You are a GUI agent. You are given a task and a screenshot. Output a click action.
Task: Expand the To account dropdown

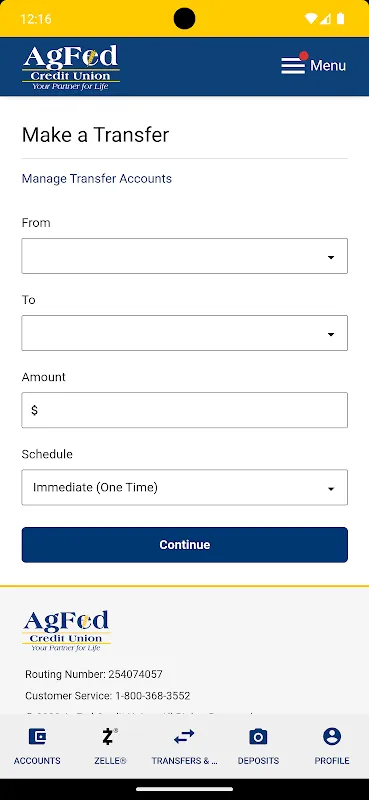click(x=184, y=333)
